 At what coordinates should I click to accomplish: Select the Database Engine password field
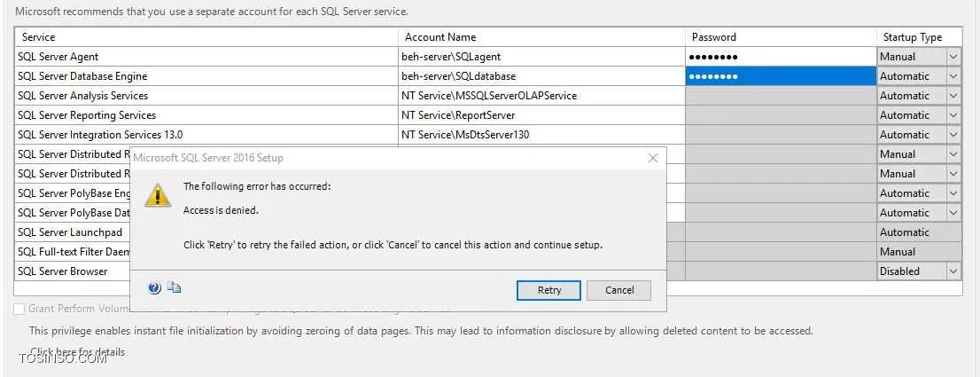coord(781,76)
